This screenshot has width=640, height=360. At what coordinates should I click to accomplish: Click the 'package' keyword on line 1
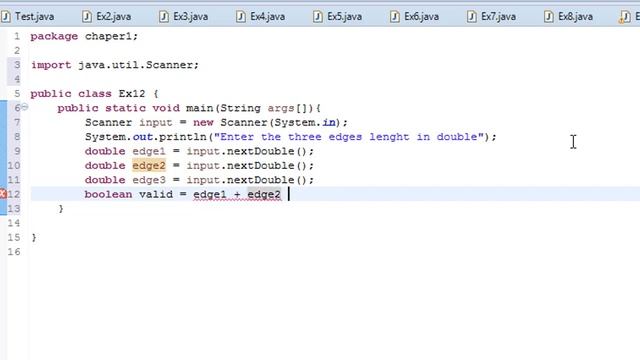pos(54,36)
